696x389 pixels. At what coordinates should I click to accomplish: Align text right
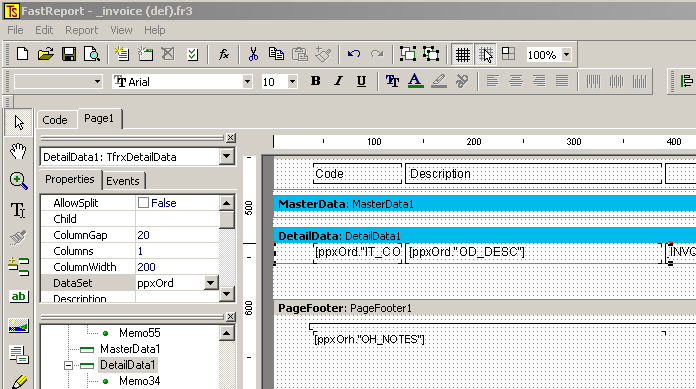539,81
